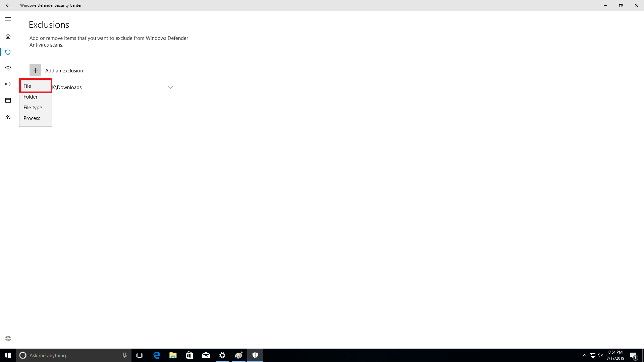
Task: Launch Microsoft Edge from taskbar
Action: tap(157, 355)
